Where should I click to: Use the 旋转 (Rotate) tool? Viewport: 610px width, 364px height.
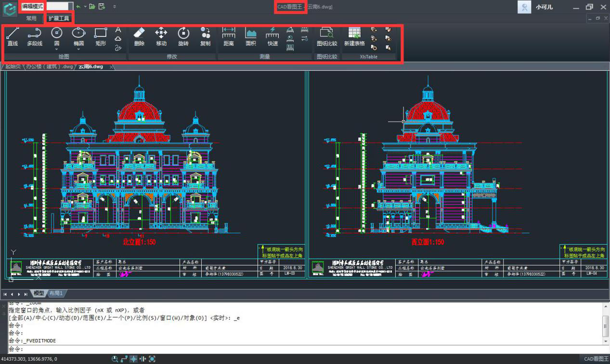[x=183, y=37]
